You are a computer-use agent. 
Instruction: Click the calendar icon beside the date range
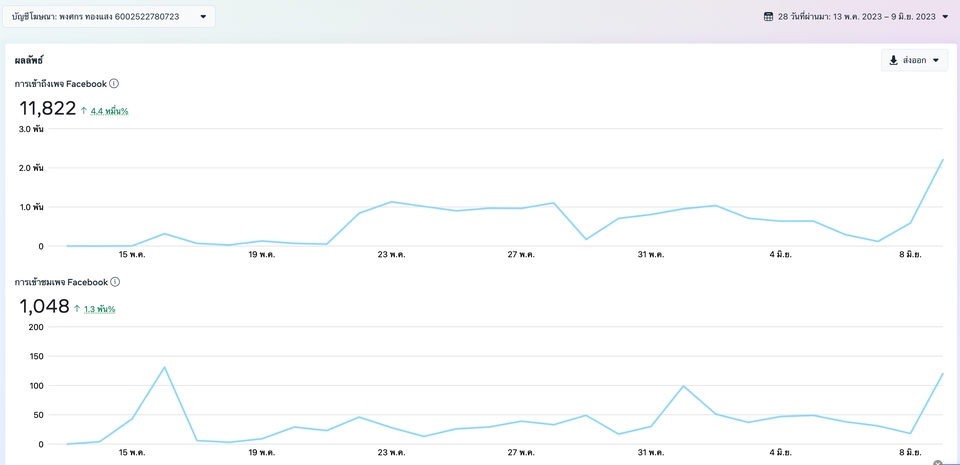point(768,17)
